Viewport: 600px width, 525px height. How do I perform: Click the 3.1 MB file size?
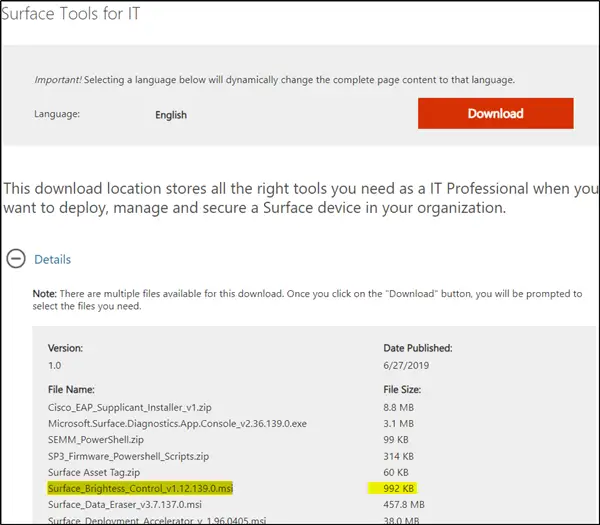(398, 424)
